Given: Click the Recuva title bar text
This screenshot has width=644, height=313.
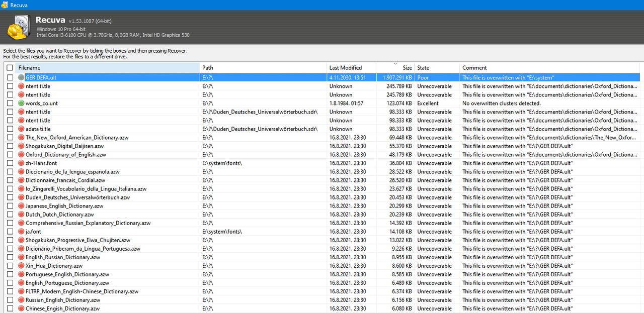Looking at the screenshot, I should 19,5.
